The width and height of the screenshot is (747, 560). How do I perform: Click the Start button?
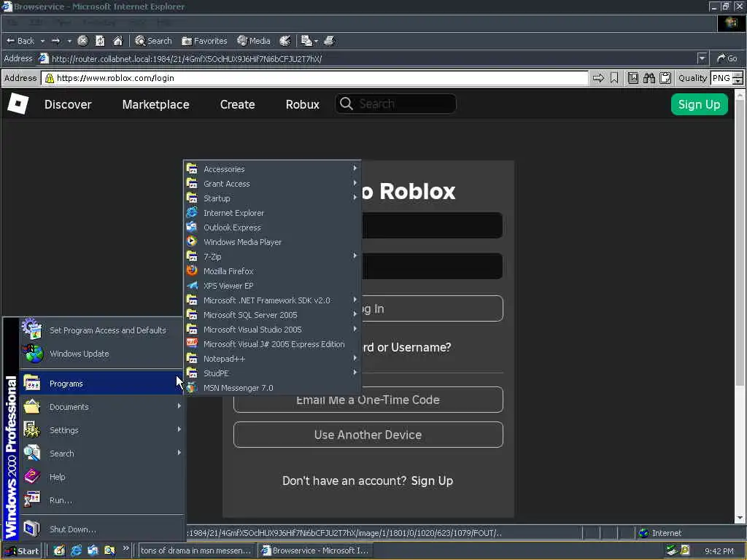pyautogui.click(x=22, y=551)
